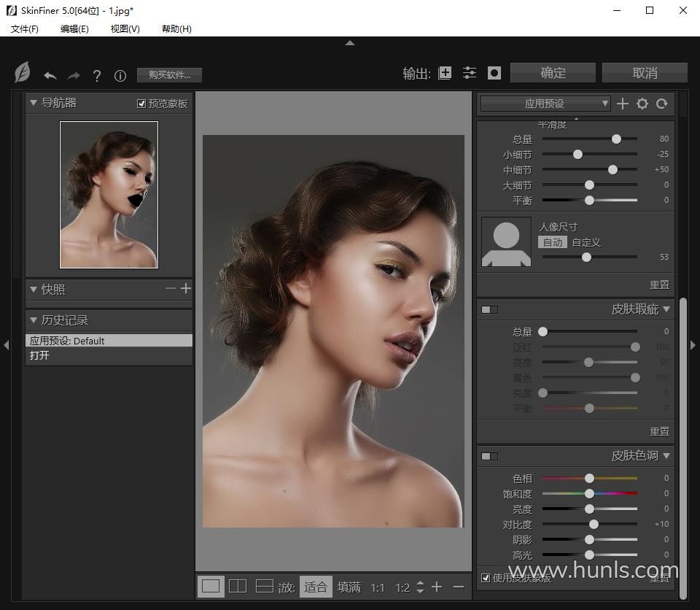Open the 文件(F) menu
Screen dimensions: 700x610
click(x=25, y=28)
